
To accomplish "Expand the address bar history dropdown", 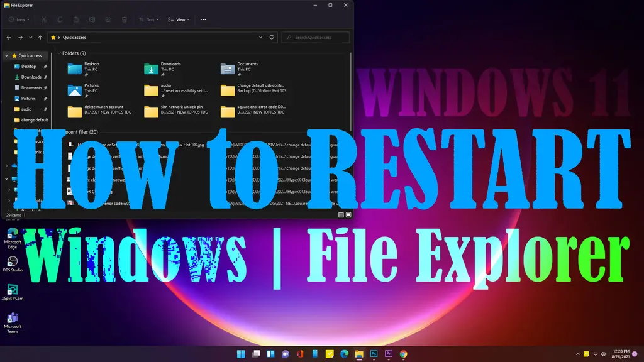I will pos(260,37).
